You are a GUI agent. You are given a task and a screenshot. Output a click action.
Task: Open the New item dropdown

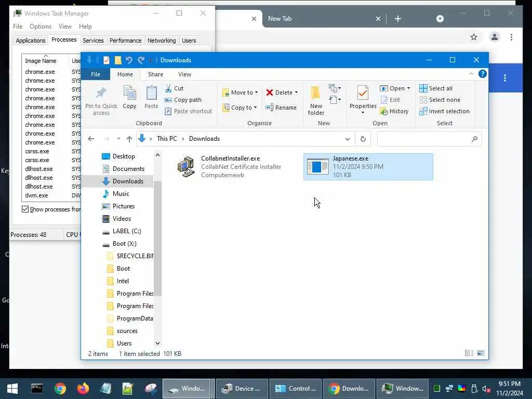[x=335, y=88]
